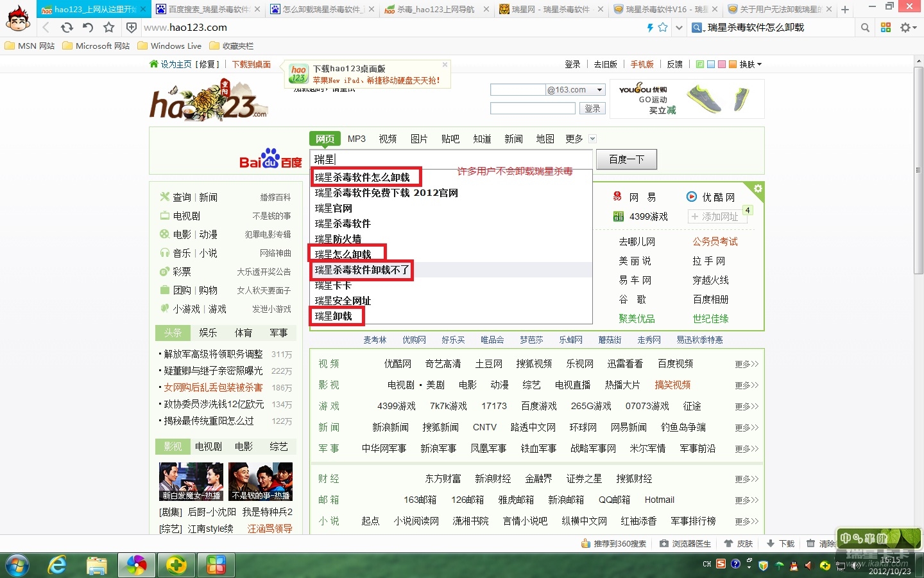Click the page vertical scrollbar thumb
The width and height of the screenshot is (924, 578).
coord(918,169)
